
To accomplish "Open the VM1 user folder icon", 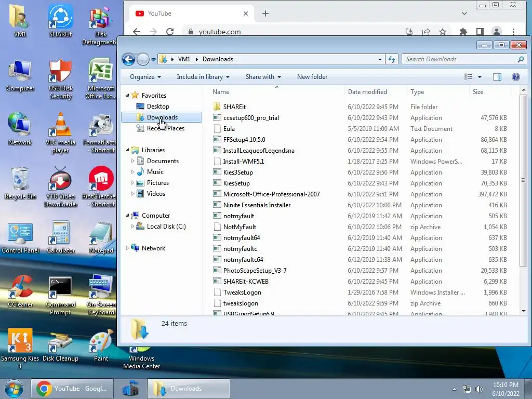I will coord(20,20).
